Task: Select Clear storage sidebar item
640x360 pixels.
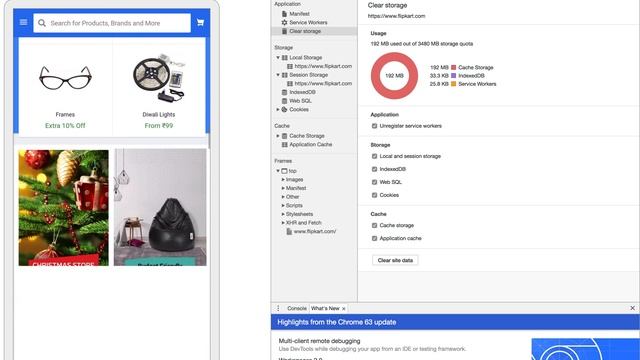Action: pos(305,31)
